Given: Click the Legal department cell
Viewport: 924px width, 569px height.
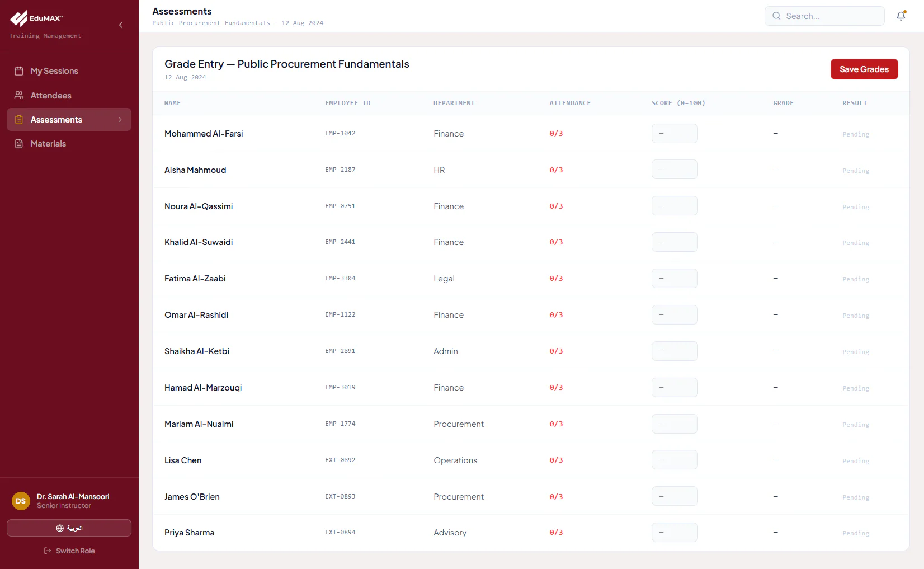Looking at the screenshot, I should click(444, 279).
